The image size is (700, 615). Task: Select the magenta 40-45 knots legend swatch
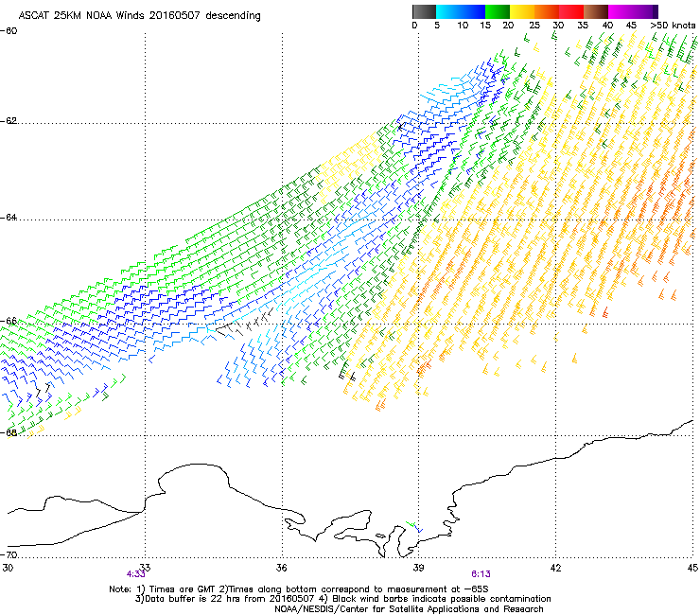(x=621, y=11)
